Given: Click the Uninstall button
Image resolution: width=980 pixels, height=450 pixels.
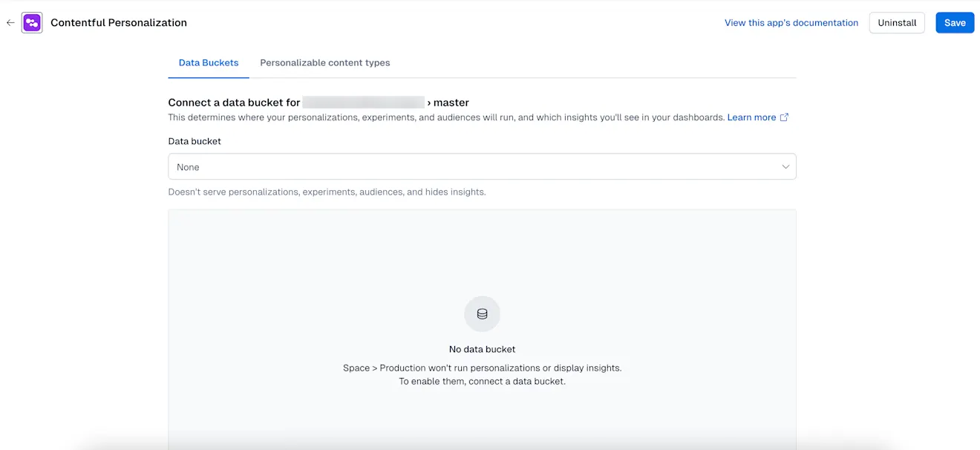Looking at the screenshot, I should [896, 22].
